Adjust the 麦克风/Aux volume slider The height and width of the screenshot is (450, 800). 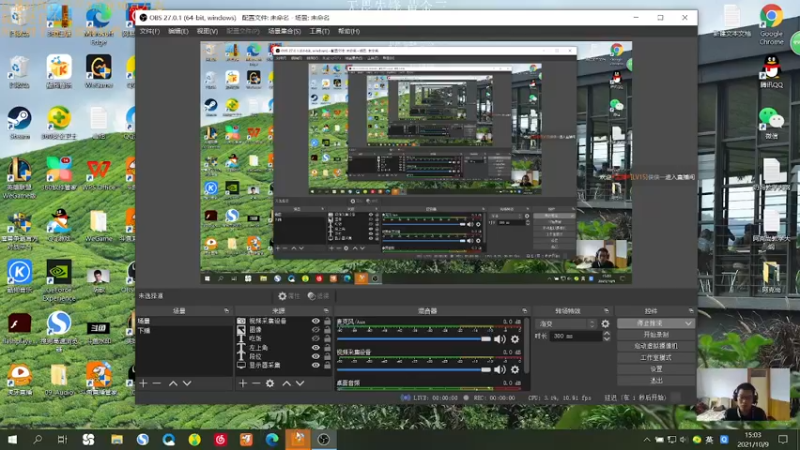[x=413, y=339]
